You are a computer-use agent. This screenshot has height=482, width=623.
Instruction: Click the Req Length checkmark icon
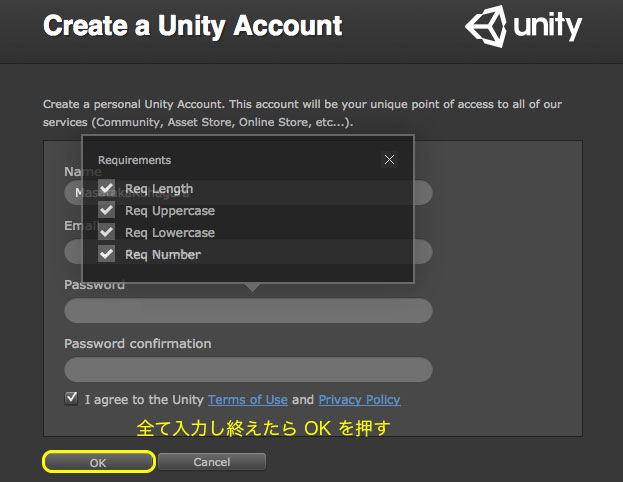pos(106,188)
